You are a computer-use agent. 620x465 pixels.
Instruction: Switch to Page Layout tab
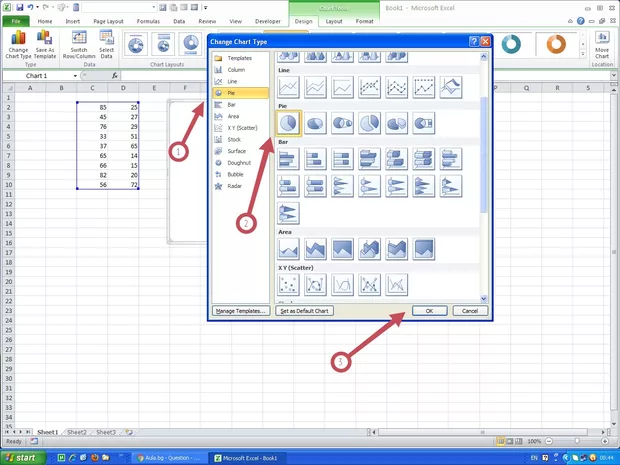click(108, 21)
